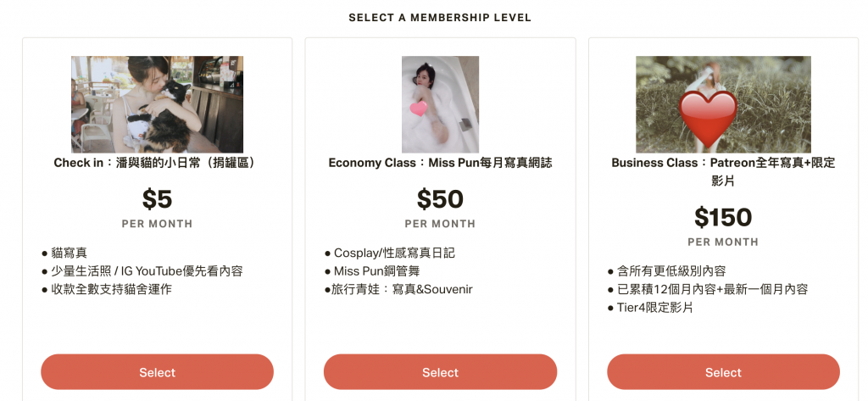Viewport: 868px width, 401px height.
Task: Click the Select a Membership Level heading
Action: pos(440,18)
